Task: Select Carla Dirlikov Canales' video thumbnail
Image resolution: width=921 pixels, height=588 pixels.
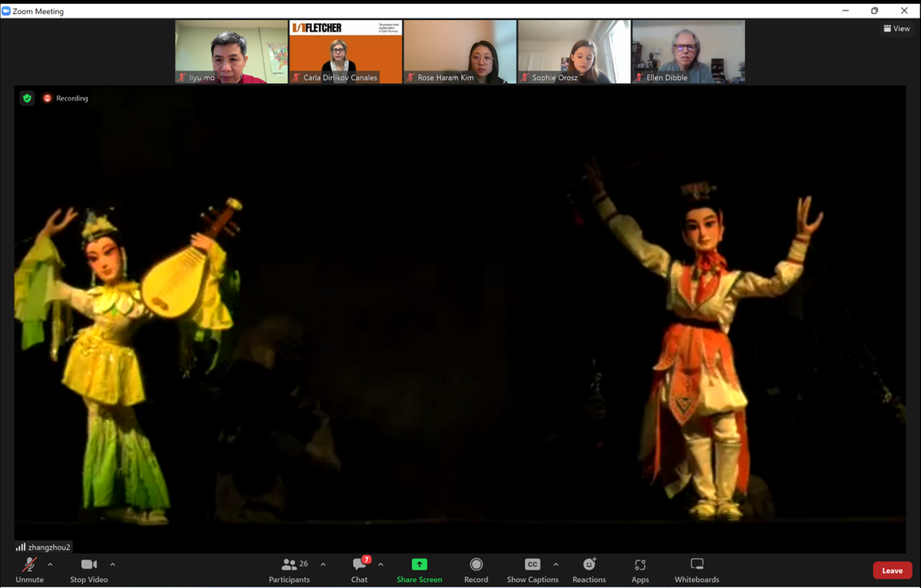Action: 345,51
